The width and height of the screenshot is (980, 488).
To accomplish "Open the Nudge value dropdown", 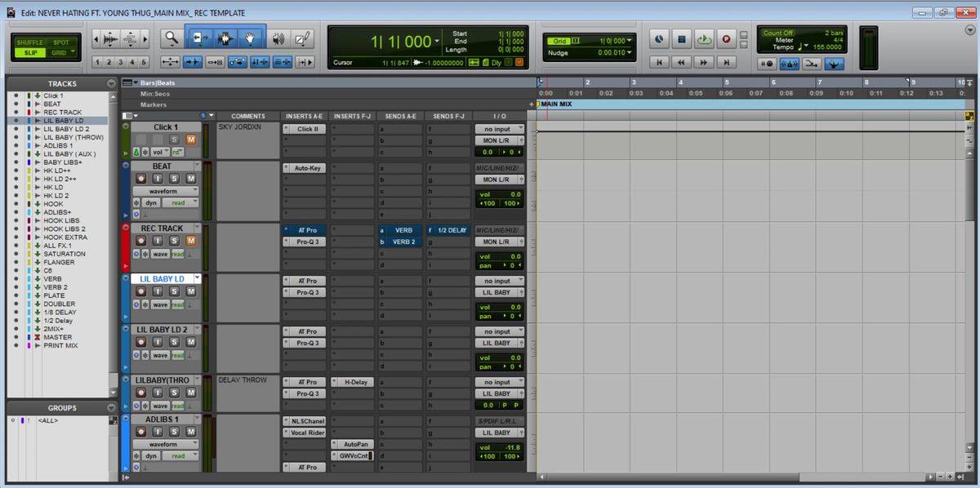I will click(x=630, y=53).
